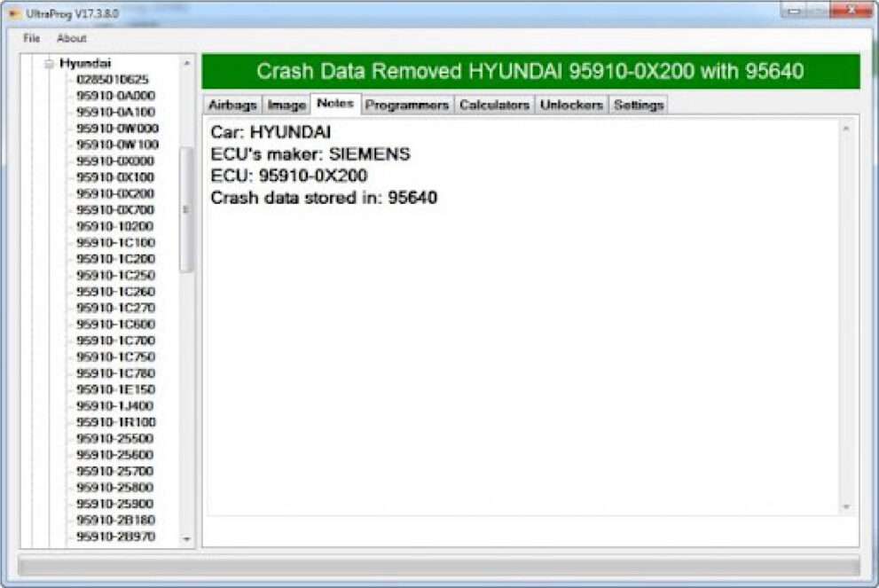Choose 95910-0A000 from the Hyundai list
The width and height of the screenshot is (879, 588).
pos(115,95)
